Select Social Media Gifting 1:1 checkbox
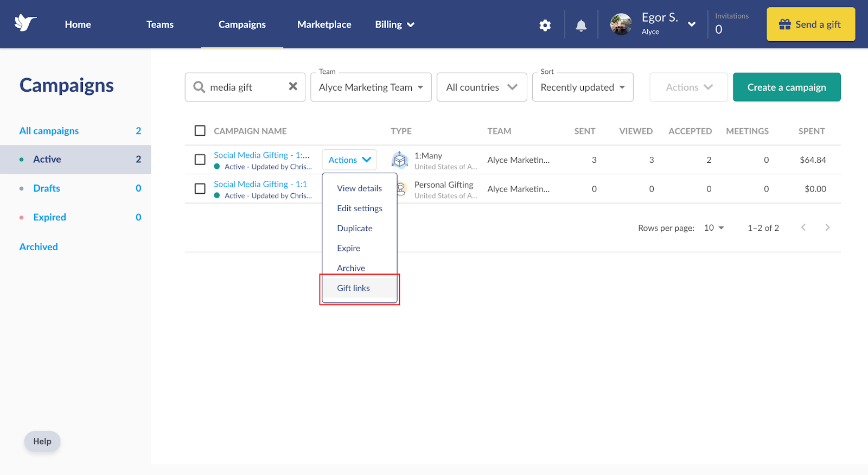The image size is (868, 475). (200, 188)
